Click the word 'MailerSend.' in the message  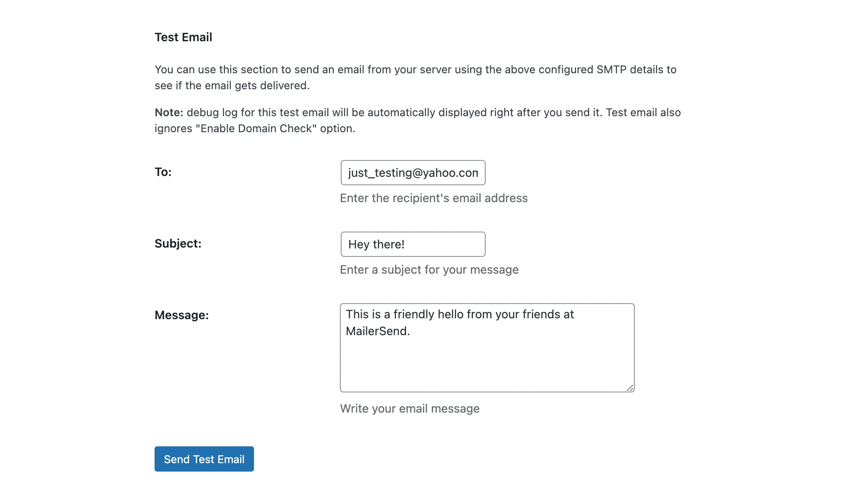click(377, 331)
